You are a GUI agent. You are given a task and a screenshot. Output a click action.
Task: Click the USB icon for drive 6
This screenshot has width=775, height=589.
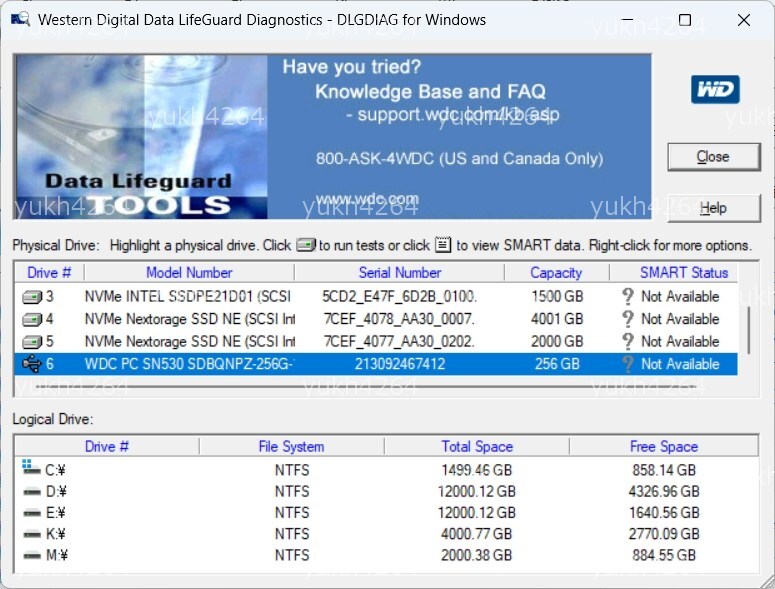pos(32,364)
